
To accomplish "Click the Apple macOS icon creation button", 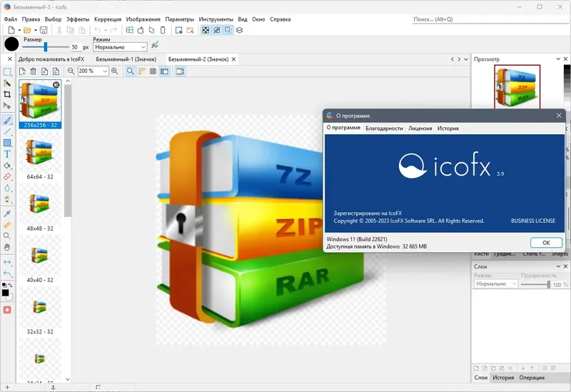I will point(141,30).
